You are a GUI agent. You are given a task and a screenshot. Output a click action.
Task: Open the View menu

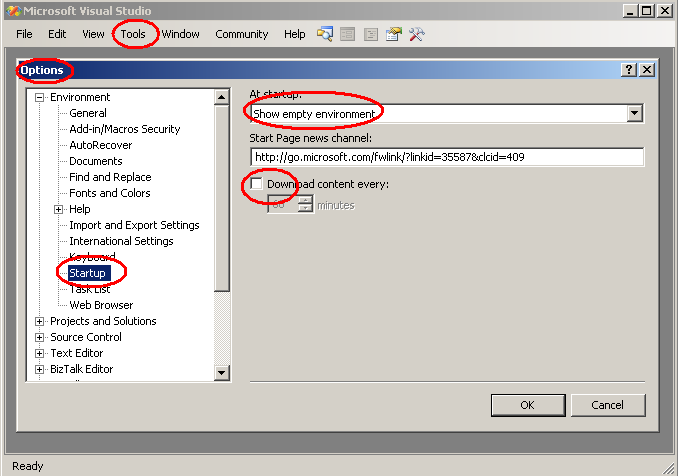tap(93, 34)
